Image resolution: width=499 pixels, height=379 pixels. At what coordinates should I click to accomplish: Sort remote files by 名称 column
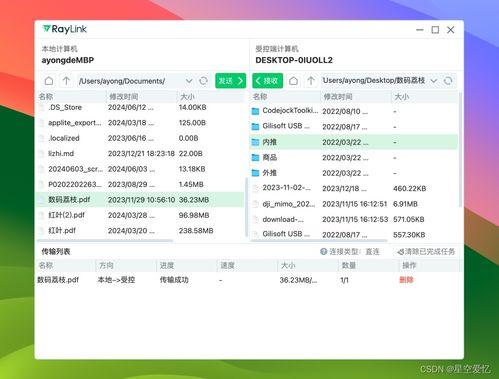(285, 97)
